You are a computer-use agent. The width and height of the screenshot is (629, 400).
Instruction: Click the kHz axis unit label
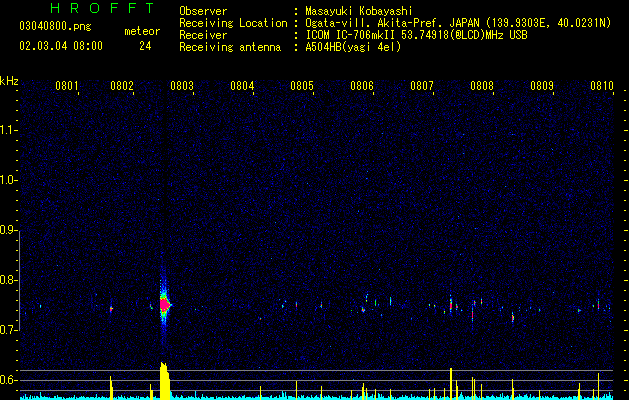click(x=9, y=81)
